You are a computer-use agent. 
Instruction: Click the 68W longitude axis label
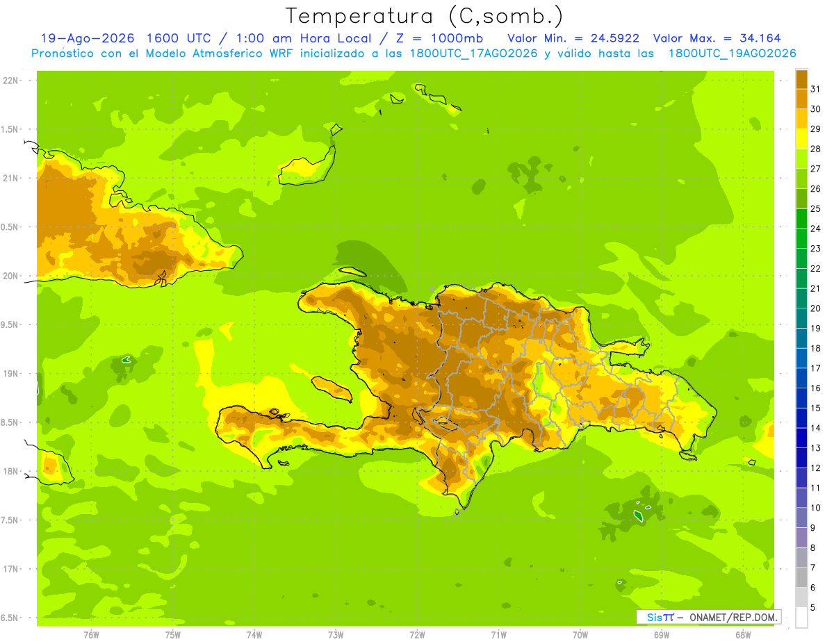tap(743, 634)
